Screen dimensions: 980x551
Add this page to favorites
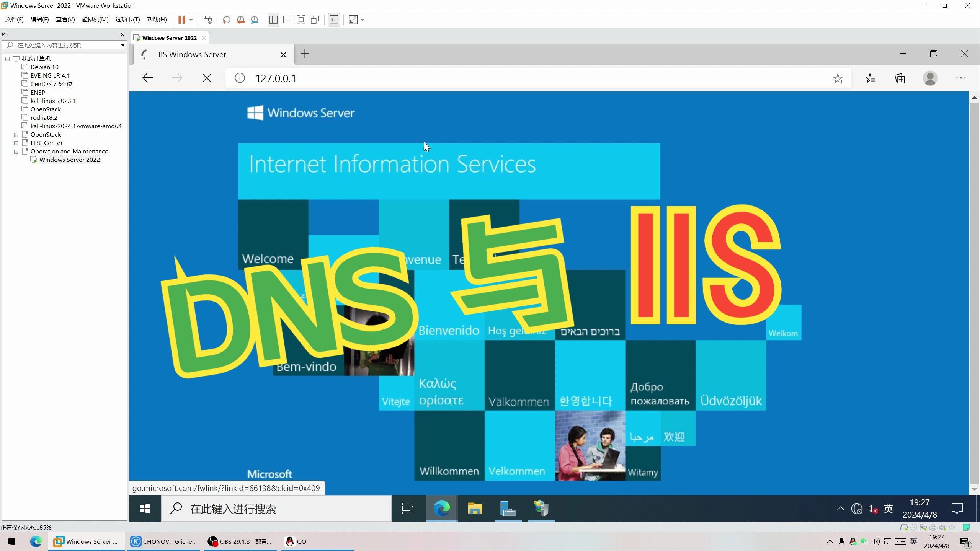point(838,78)
